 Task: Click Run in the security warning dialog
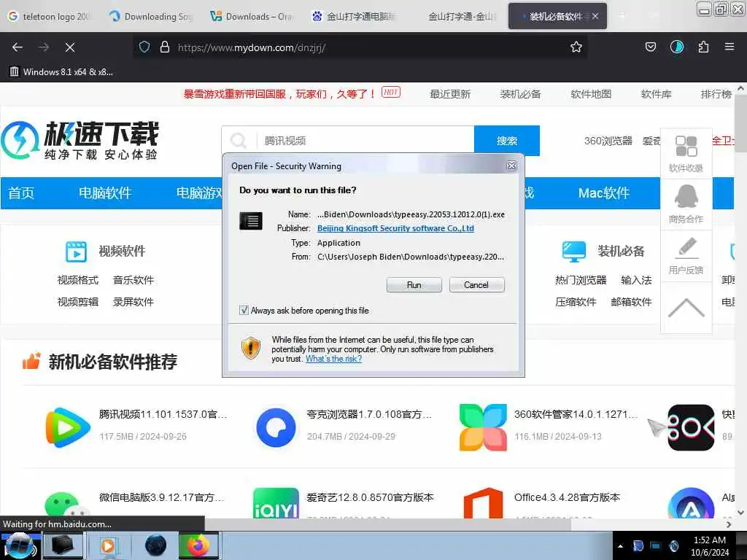414,285
